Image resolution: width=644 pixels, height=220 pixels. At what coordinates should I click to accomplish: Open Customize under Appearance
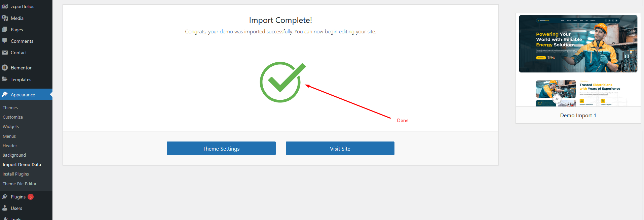(13, 117)
